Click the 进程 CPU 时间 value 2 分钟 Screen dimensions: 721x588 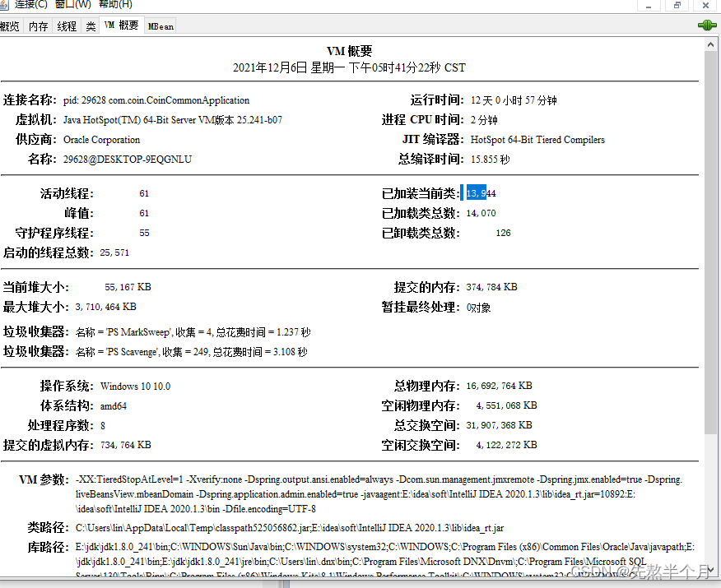click(x=484, y=120)
